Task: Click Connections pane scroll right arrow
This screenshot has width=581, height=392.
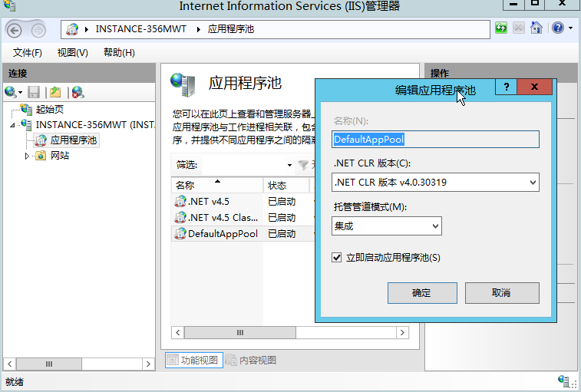Action: (149, 364)
